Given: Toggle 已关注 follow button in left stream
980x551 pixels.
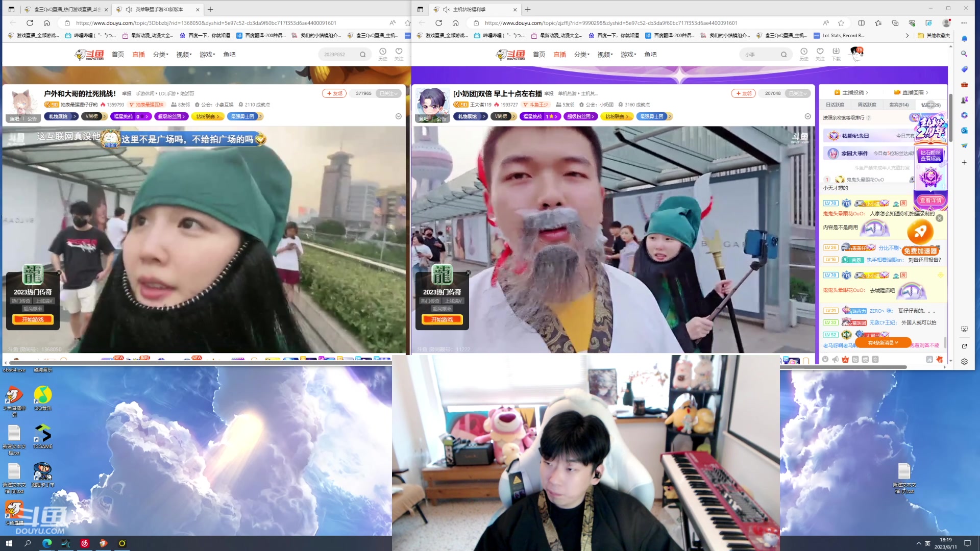Looking at the screenshot, I should (x=387, y=93).
